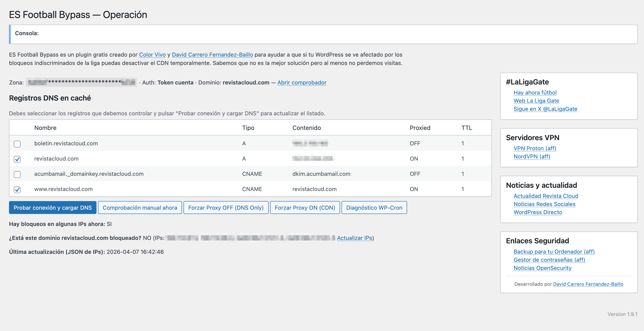
Task: Click Forzar Proxy OFF (DNS Only)
Action: coord(226,208)
